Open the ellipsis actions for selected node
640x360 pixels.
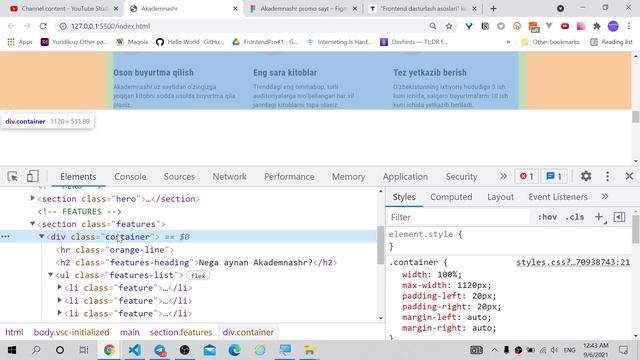coord(5,236)
